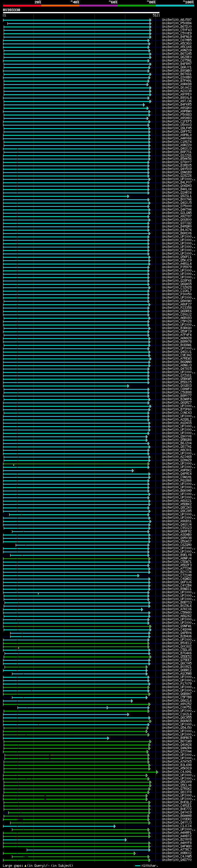Select the UniRef100_Q308B0 hit label
Viewport: 197px width, 868px height.
coord(177,77)
